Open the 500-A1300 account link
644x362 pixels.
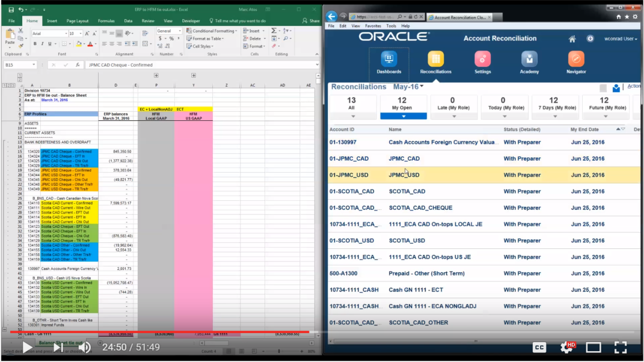click(x=343, y=274)
